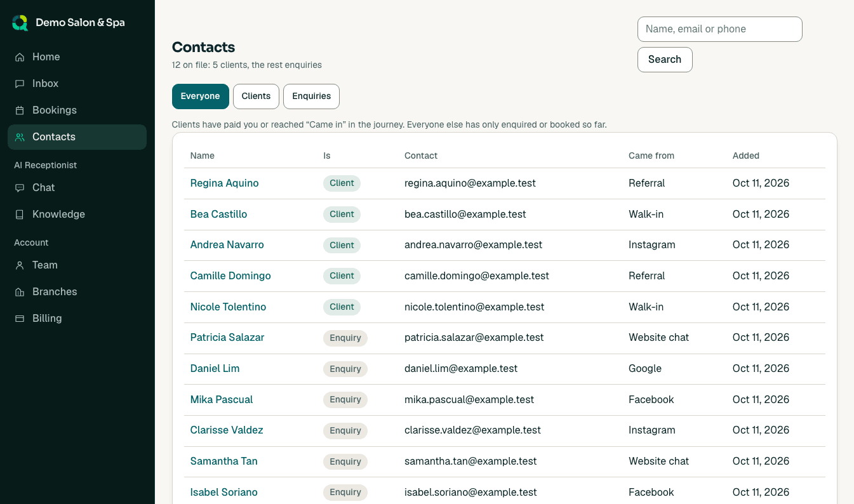The image size is (854, 504).
Task: Open Patricia Salazar's contact
Action: tap(227, 338)
